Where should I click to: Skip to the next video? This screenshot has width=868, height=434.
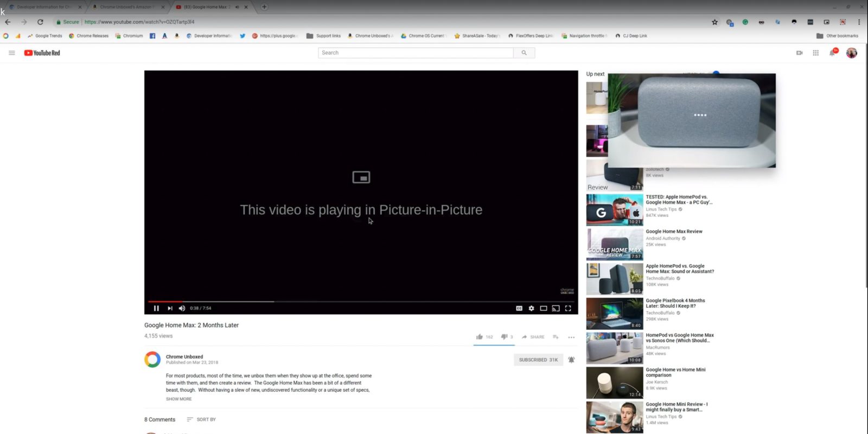(x=170, y=308)
